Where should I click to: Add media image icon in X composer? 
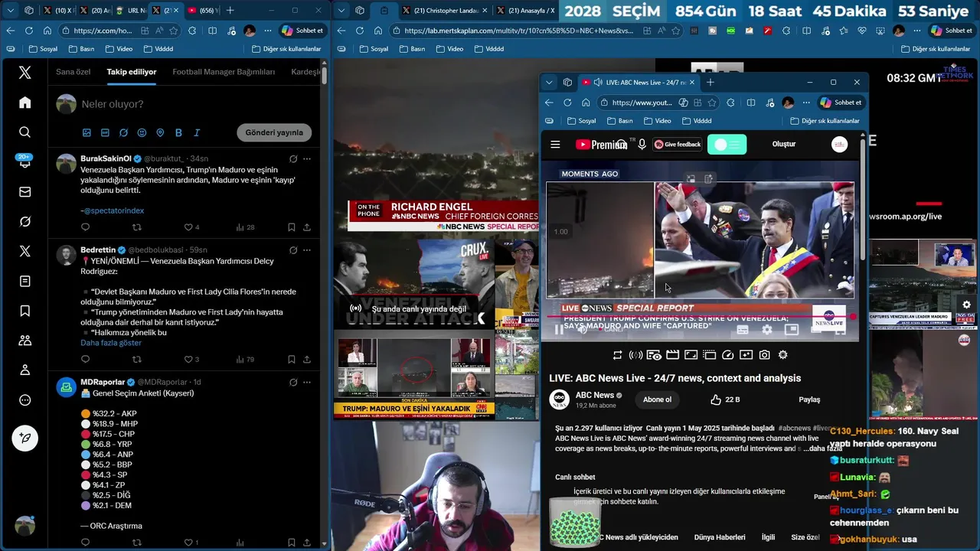tap(87, 132)
